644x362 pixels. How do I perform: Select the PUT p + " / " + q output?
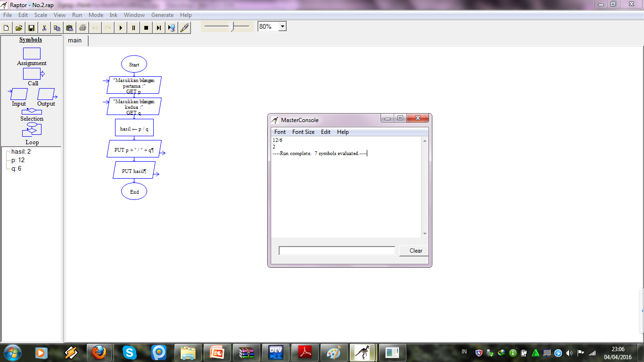point(134,149)
